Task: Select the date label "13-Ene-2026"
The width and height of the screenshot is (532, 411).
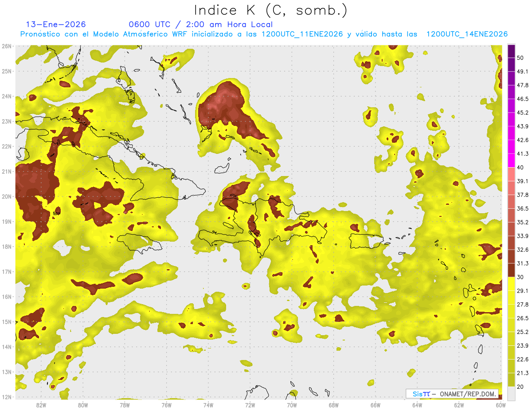Action: 56,24
